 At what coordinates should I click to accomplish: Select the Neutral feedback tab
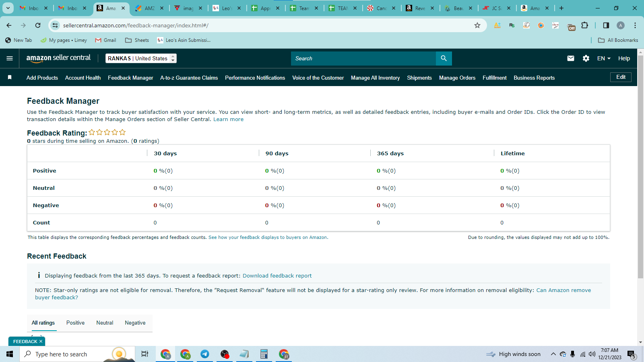(x=105, y=323)
